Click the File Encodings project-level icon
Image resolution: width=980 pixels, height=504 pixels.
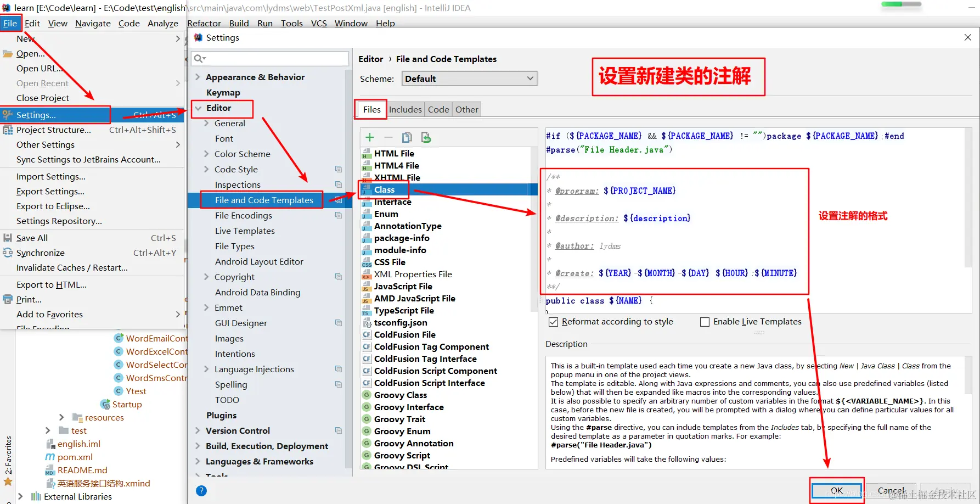tap(339, 215)
